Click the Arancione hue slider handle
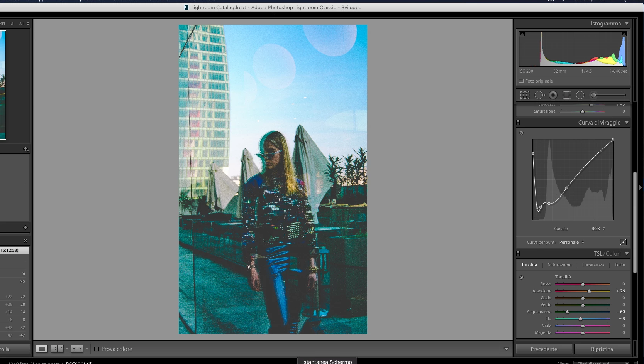This screenshot has height=364, width=644. 589,291
